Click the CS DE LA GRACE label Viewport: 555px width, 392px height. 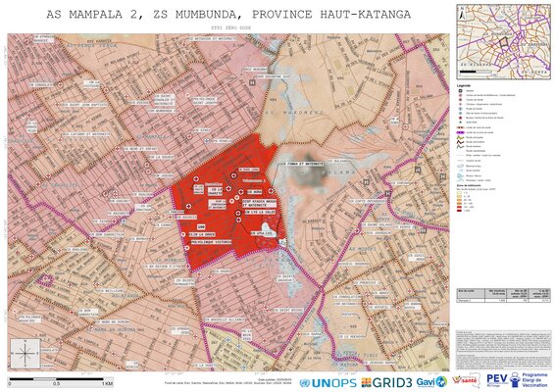pyautogui.click(x=202, y=234)
